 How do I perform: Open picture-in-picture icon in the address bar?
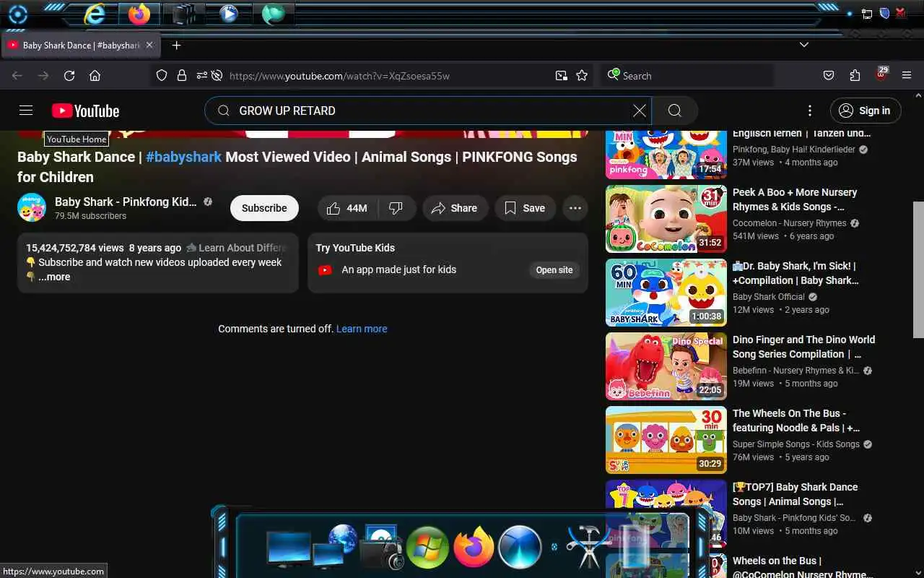point(561,76)
